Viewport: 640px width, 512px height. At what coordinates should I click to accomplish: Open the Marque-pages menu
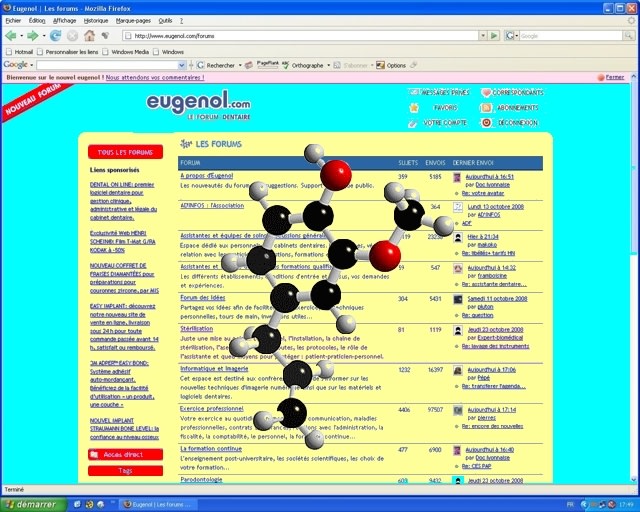134,20
